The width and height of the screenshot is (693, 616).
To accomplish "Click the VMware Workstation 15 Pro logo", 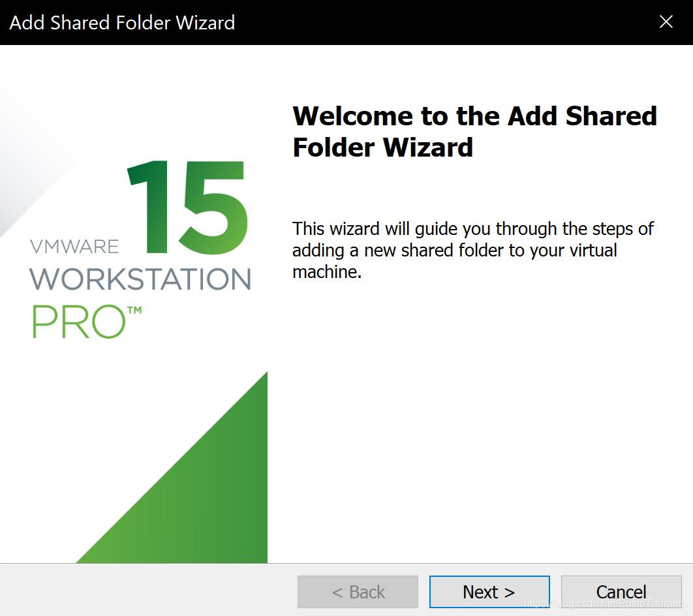I will coord(140,250).
